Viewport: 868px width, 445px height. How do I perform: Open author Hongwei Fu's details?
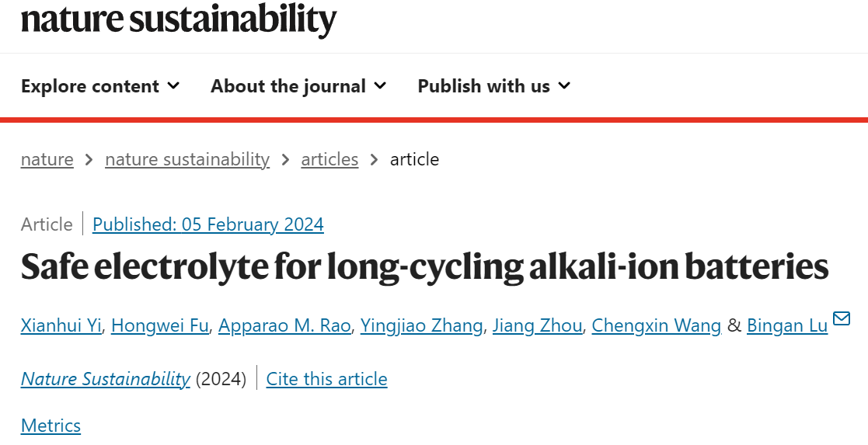(160, 325)
